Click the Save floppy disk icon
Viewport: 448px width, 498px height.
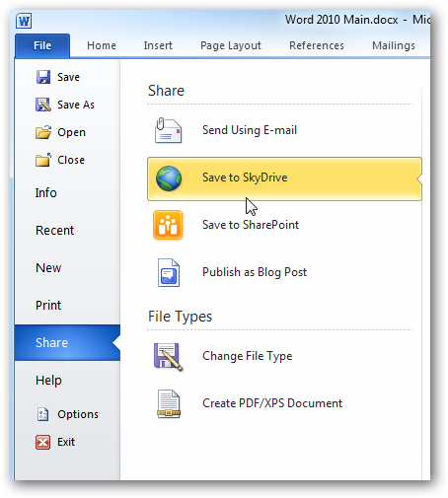pos(43,77)
